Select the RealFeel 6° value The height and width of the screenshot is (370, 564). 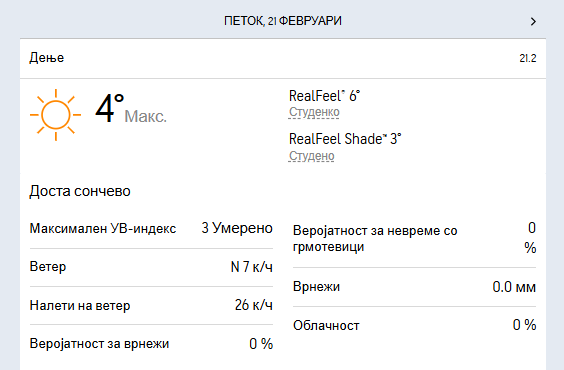coord(324,96)
